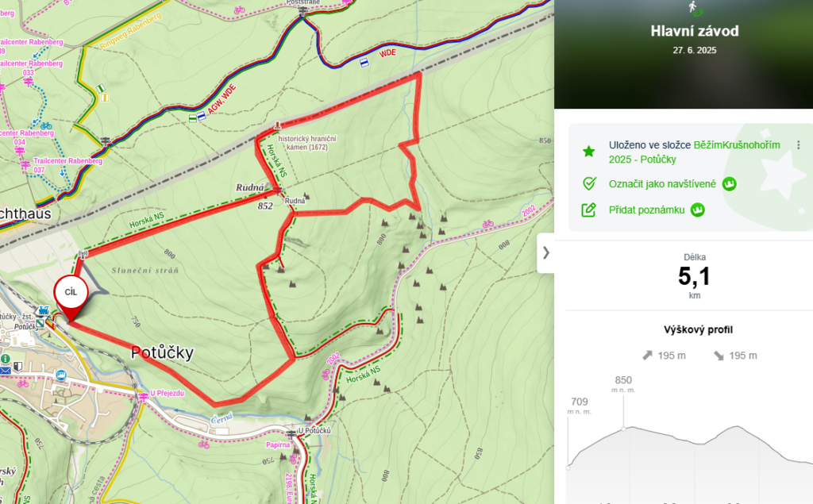Open the BěžímKrušnohořím 2025 - Potůčky folder link
813x504 pixels.
pyautogui.click(x=694, y=152)
